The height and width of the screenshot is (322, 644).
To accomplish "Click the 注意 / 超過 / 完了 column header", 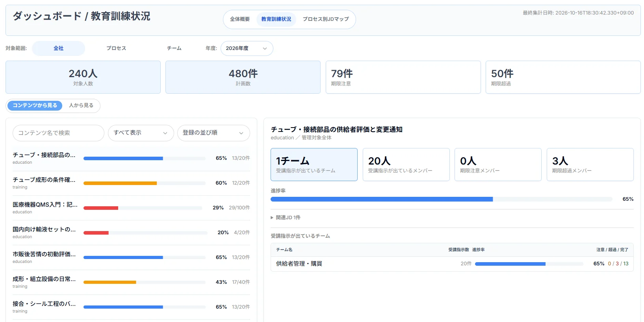I will click(612, 250).
